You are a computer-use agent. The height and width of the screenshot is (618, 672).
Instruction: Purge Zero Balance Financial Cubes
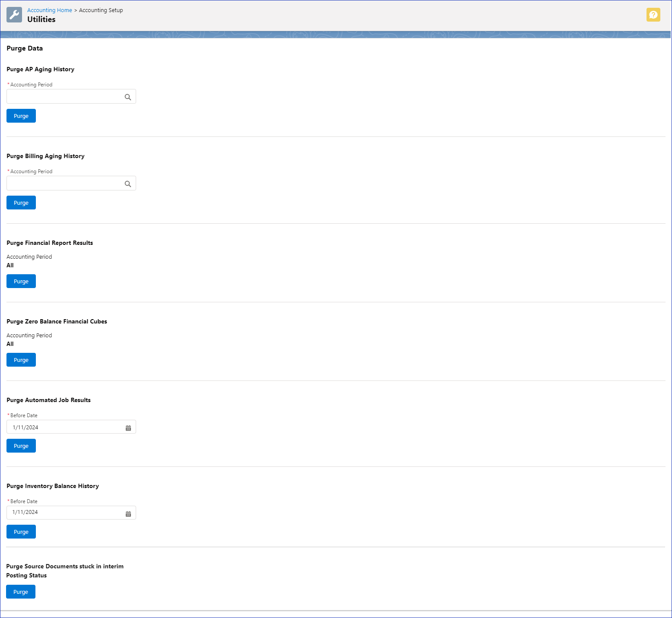(21, 359)
